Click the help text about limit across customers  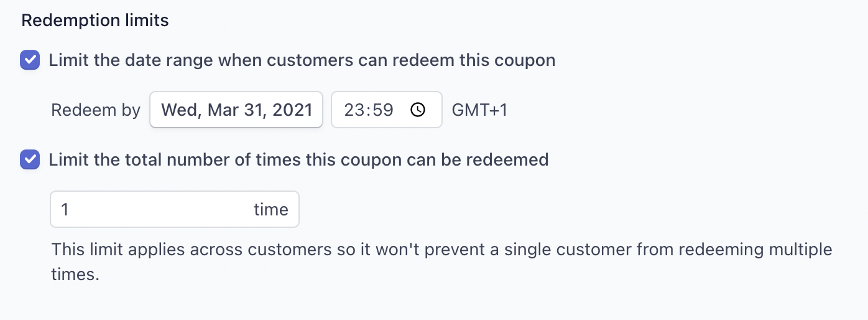pyautogui.click(x=441, y=262)
